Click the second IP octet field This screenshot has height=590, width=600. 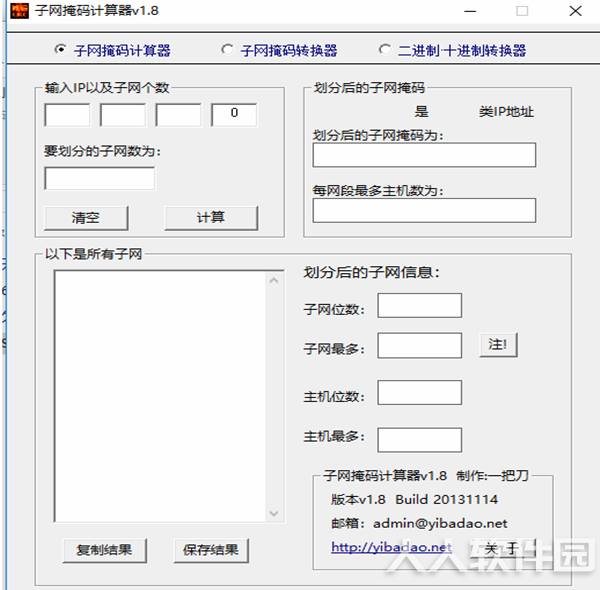coord(123,115)
